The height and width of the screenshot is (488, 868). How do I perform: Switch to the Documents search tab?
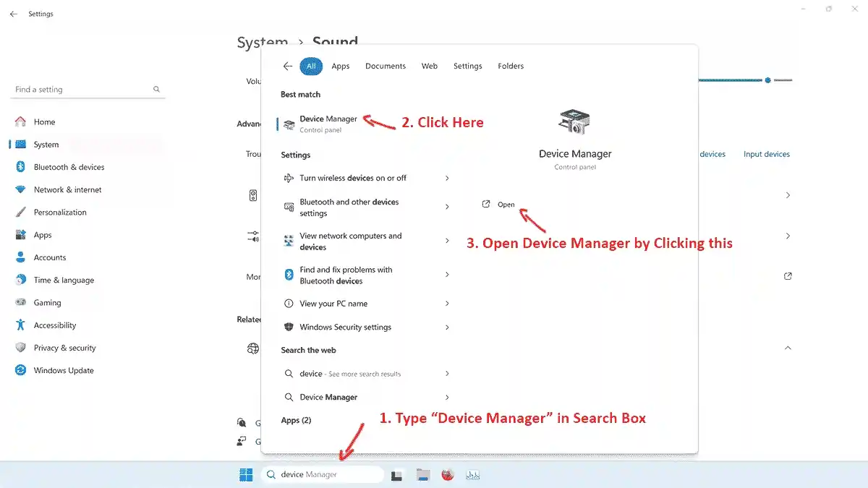click(x=386, y=66)
